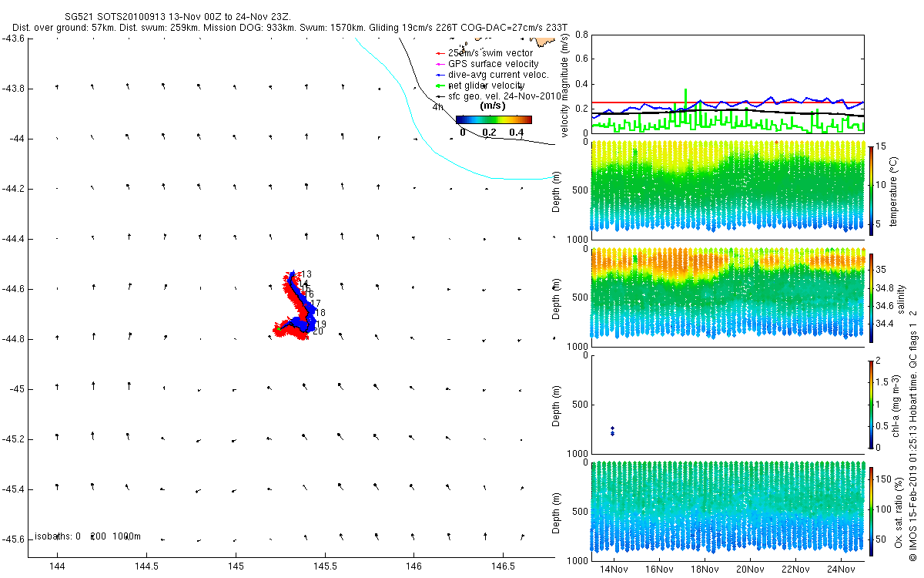Click the salinity depth section plot
Viewport: 924px width, 578px height.
tap(728, 293)
